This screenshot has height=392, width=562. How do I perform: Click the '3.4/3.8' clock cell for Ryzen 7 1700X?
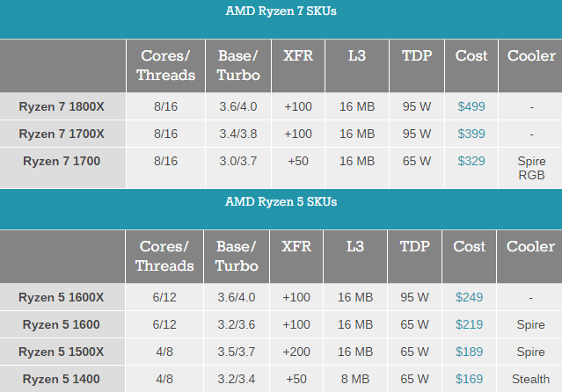(x=238, y=134)
